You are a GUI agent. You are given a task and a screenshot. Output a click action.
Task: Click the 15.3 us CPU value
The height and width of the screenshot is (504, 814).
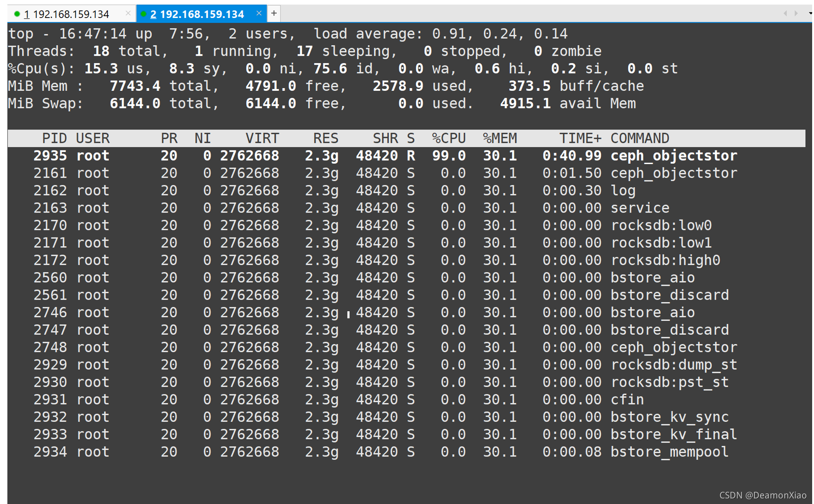[101, 69]
